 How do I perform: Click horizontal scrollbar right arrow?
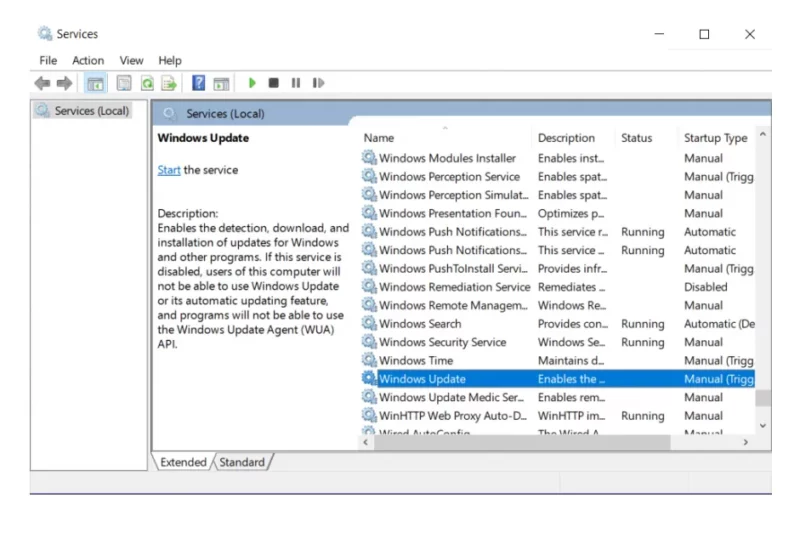point(745,442)
